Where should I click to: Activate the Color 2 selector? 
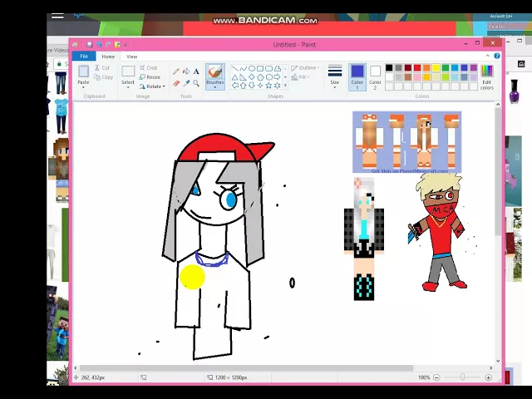click(x=375, y=77)
